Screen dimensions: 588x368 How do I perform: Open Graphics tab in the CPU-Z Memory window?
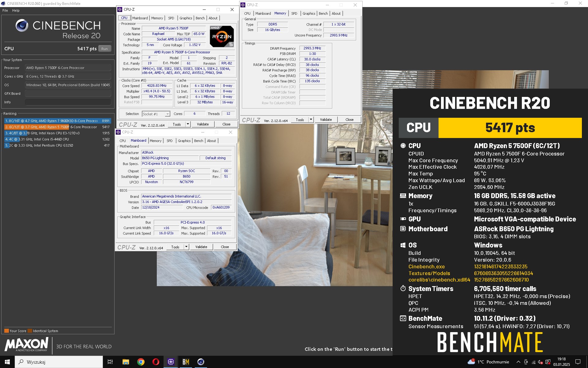[x=309, y=13]
